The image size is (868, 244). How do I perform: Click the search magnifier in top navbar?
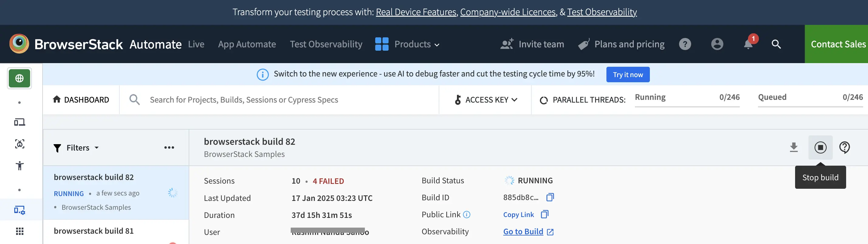776,44
